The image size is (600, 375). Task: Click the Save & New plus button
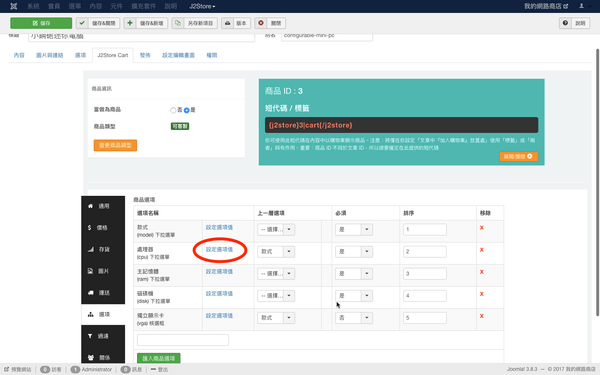pyautogui.click(x=146, y=23)
